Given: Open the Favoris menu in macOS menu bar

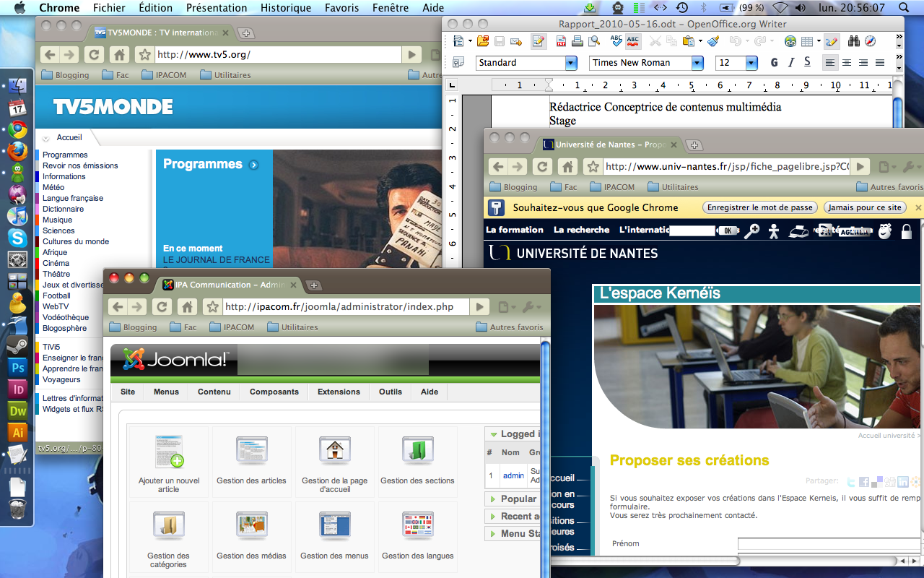Looking at the screenshot, I should tap(341, 8).
